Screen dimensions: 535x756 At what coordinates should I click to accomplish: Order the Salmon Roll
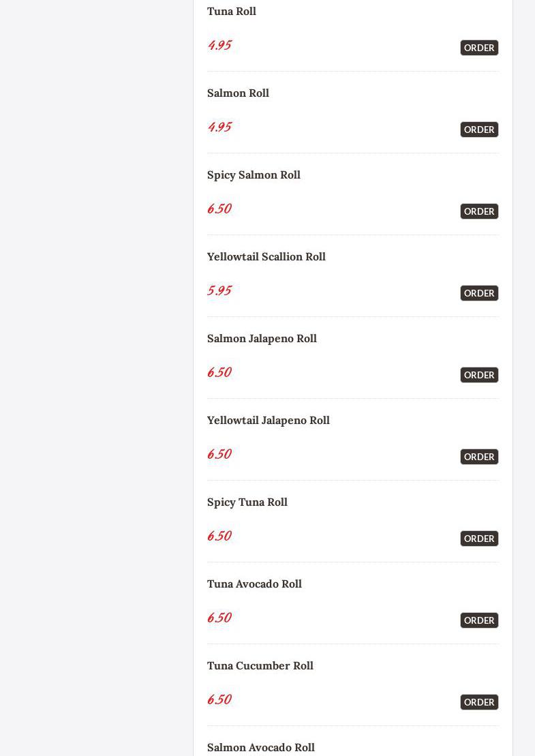(x=479, y=130)
